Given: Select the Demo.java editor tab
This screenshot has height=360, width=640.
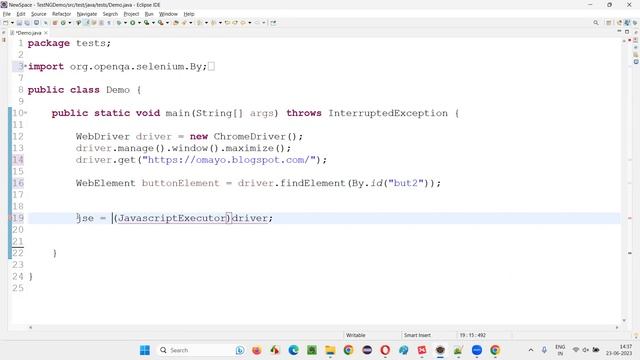Looking at the screenshot, I should (29, 33).
